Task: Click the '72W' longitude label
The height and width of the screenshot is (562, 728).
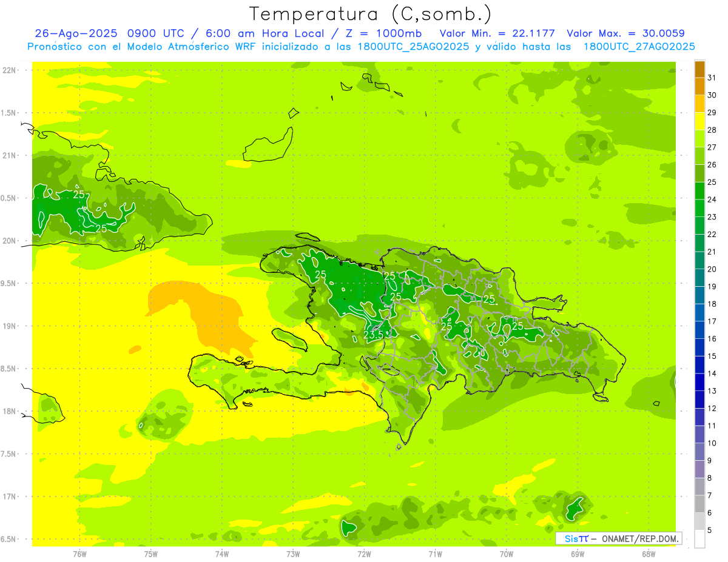Action: 364,554
